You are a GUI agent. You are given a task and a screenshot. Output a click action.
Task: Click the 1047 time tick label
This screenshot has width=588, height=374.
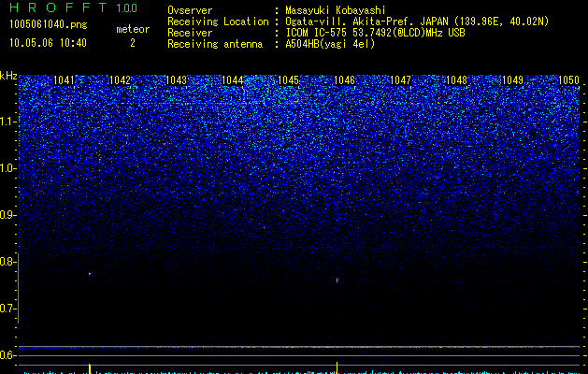tap(400, 80)
